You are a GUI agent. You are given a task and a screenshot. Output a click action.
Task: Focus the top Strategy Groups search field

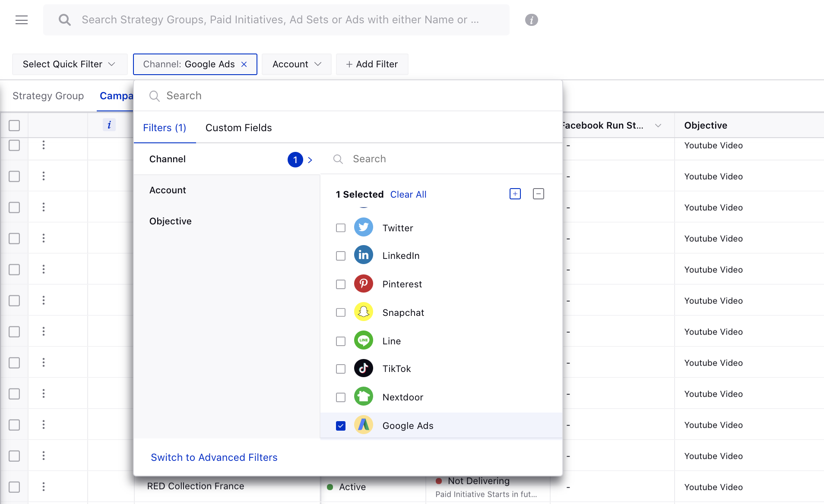coord(276,20)
